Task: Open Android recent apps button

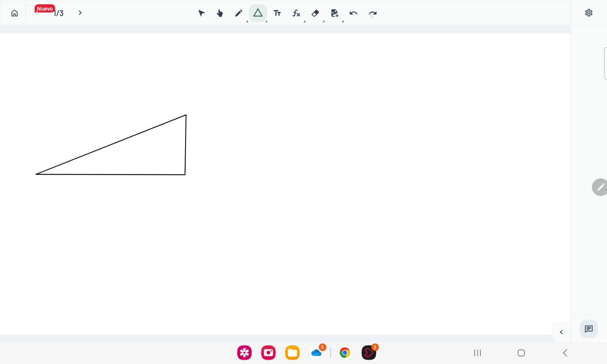Action: pos(478,353)
